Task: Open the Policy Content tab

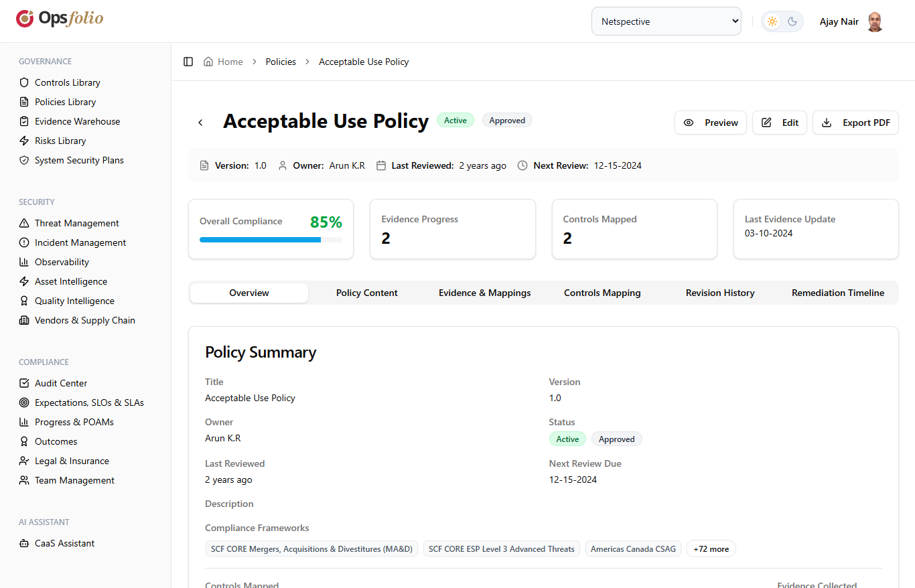Action: click(367, 293)
